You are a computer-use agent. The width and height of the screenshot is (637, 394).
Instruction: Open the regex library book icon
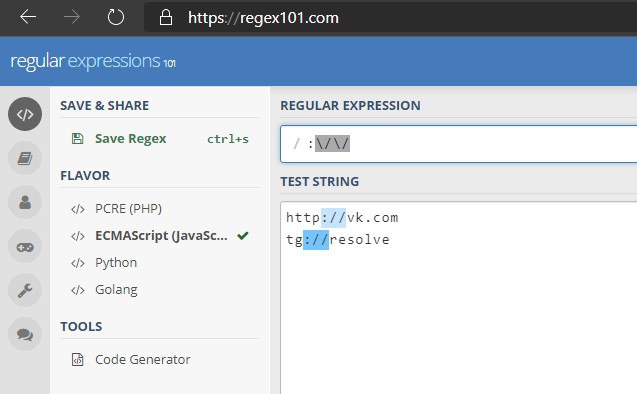[x=25, y=158]
